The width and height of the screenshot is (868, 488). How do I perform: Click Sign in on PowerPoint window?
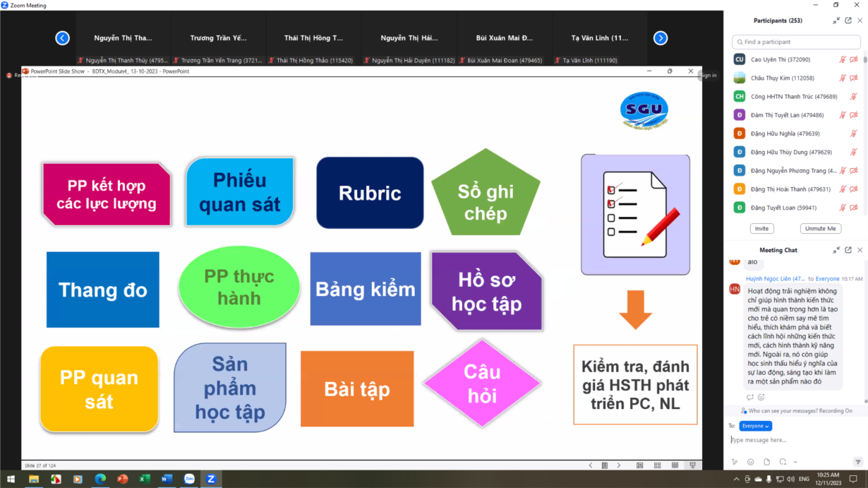[x=708, y=75]
